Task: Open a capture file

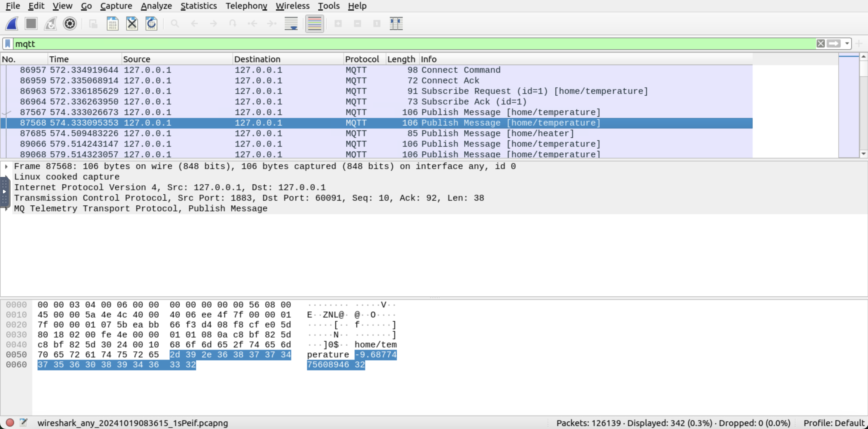Action: [x=93, y=23]
